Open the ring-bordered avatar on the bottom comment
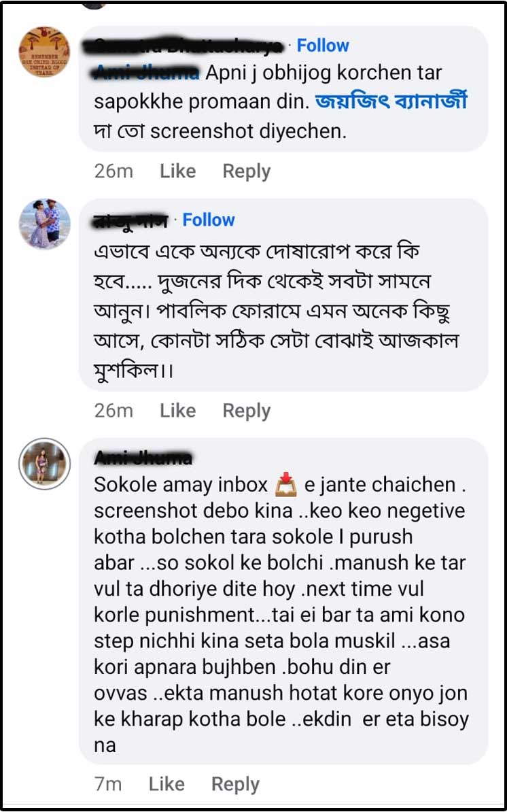This screenshot has height=812, width=507. click(44, 464)
